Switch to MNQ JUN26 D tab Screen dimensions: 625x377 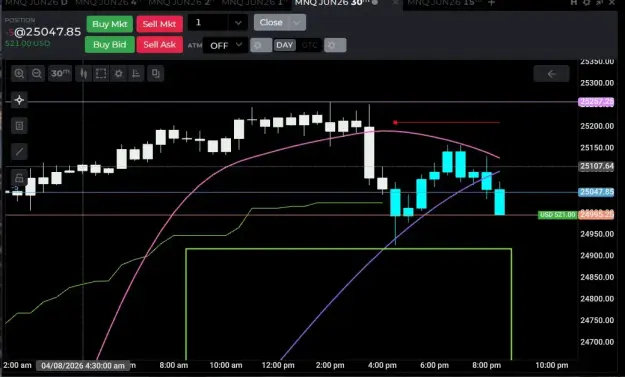point(36,3)
